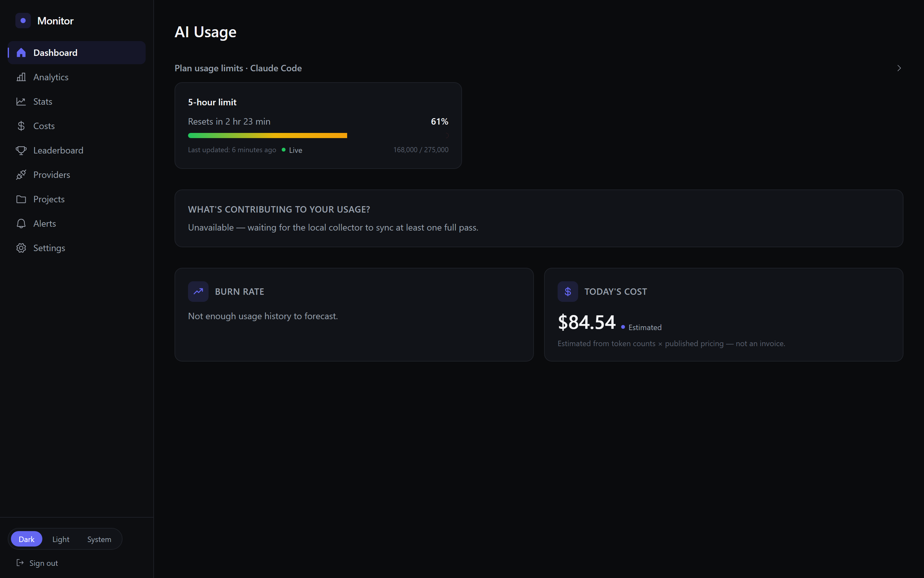Click the Dashboard home icon
Image resolution: width=924 pixels, height=578 pixels.
pos(21,53)
